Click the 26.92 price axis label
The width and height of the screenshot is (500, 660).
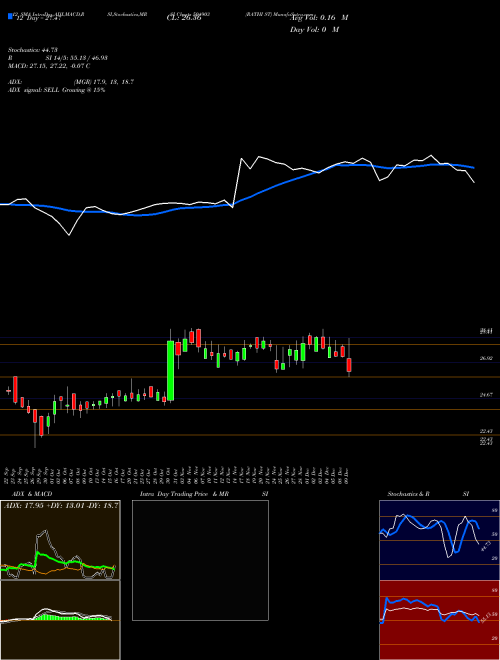tap(486, 358)
